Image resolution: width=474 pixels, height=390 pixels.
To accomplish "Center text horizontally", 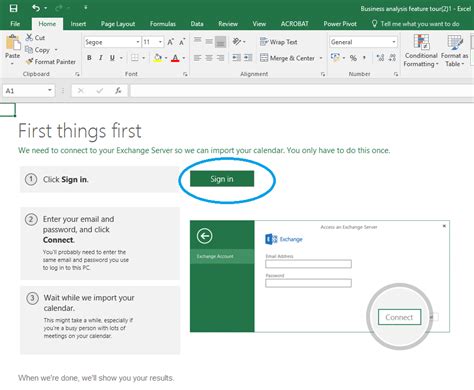I will [x=209, y=58].
